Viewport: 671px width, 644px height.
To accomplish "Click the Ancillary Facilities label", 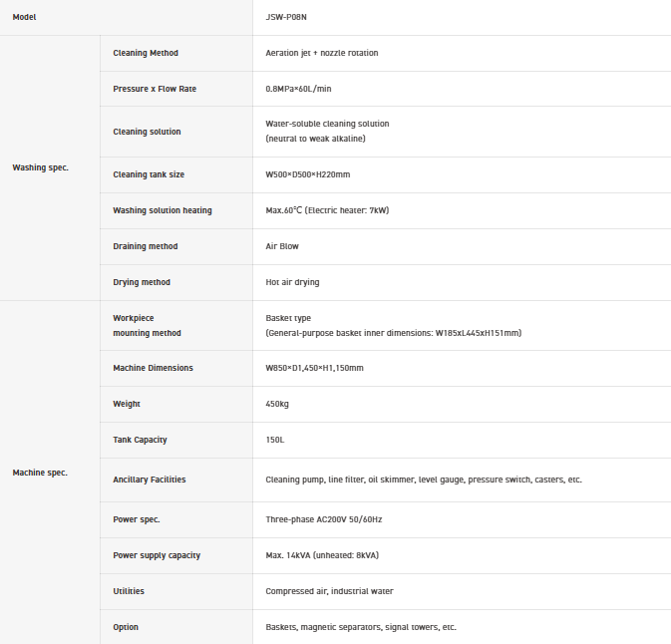I will click(150, 480).
